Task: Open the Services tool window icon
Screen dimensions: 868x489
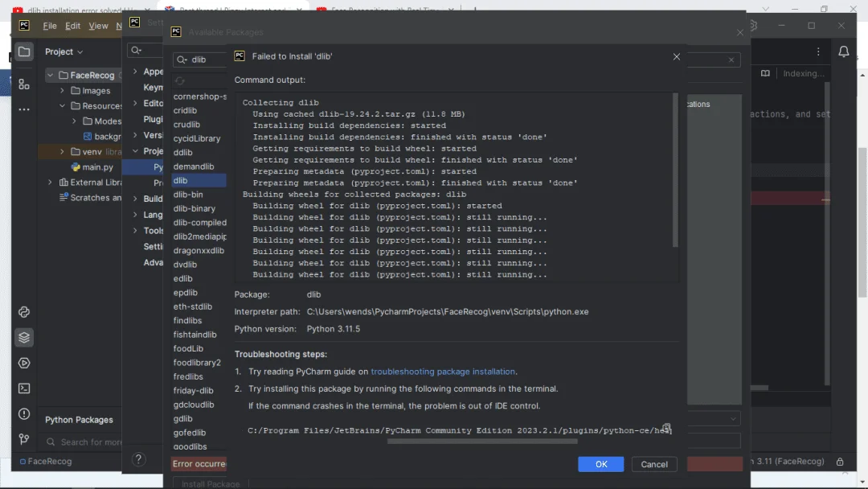Action: (x=24, y=364)
